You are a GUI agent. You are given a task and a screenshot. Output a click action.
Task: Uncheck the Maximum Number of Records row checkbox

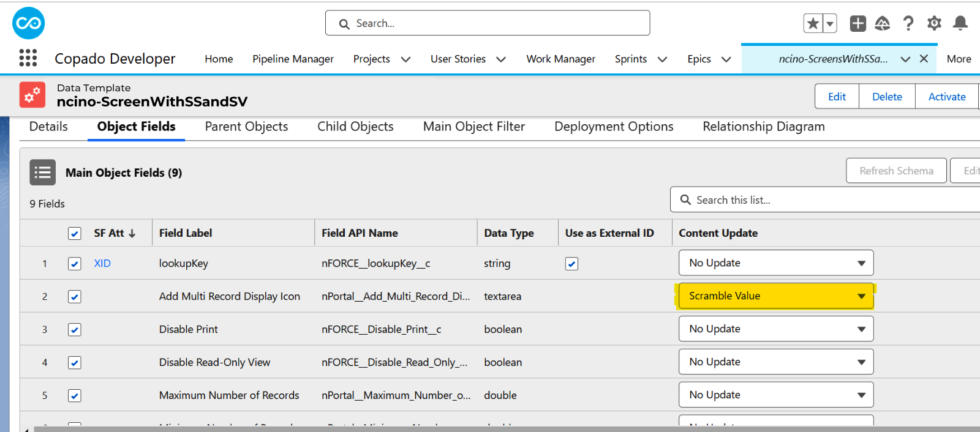(x=74, y=396)
